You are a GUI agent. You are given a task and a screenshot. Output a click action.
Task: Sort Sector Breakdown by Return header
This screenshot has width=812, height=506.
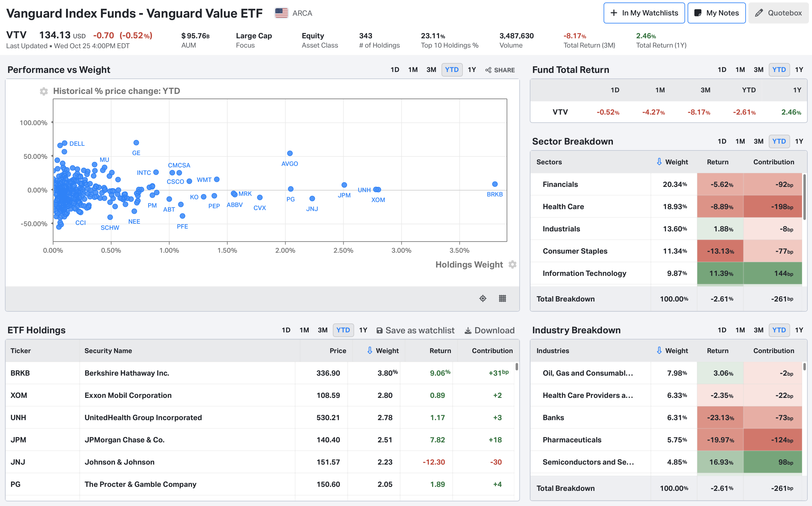[717, 162]
